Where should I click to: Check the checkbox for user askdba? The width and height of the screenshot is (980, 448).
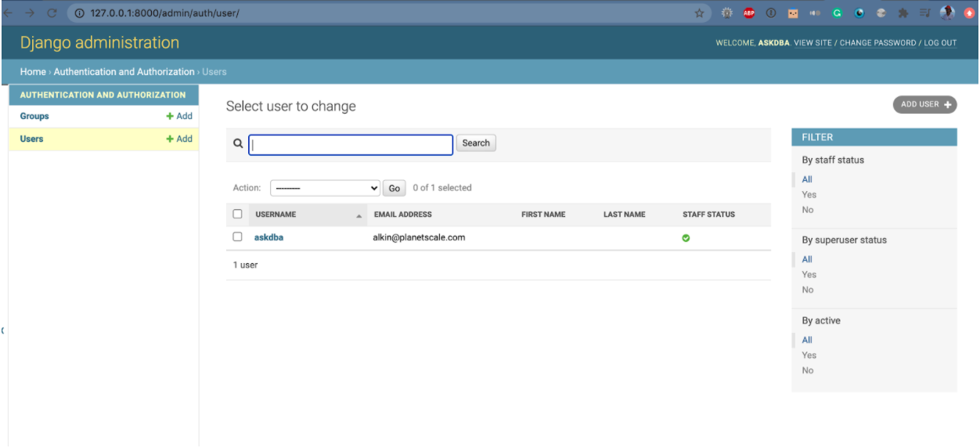(x=238, y=237)
